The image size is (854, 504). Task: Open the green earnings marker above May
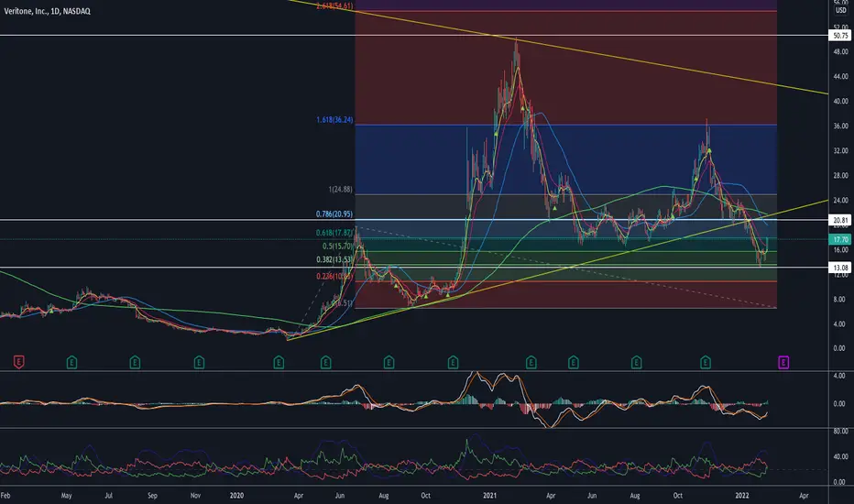pyautogui.click(x=71, y=362)
